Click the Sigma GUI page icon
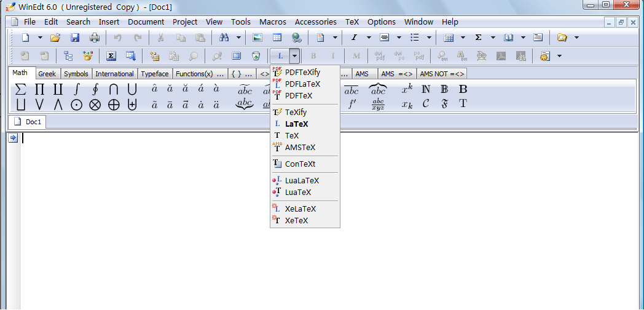The image size is (644, 310). click(110, 56)
